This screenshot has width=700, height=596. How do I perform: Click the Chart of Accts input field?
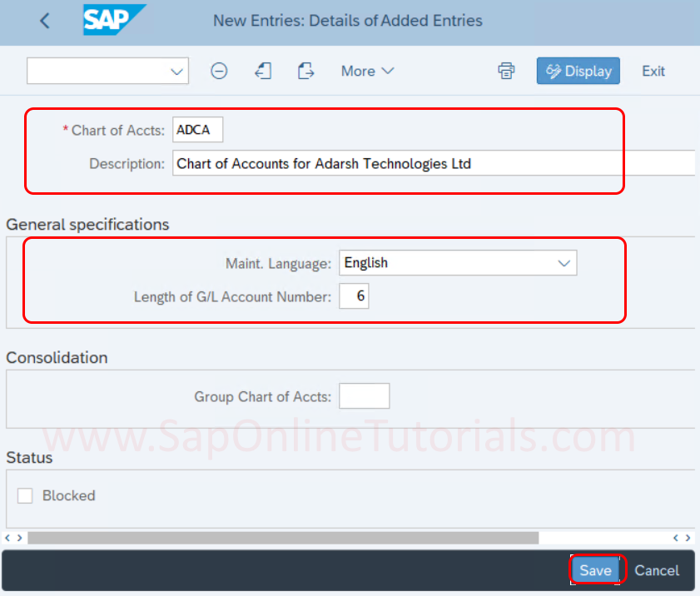198,130
